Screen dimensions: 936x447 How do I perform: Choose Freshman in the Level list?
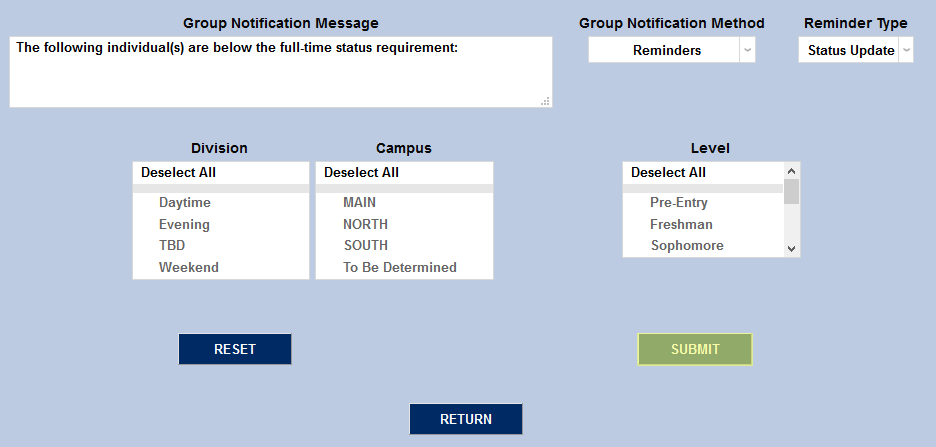click(681, 224)
